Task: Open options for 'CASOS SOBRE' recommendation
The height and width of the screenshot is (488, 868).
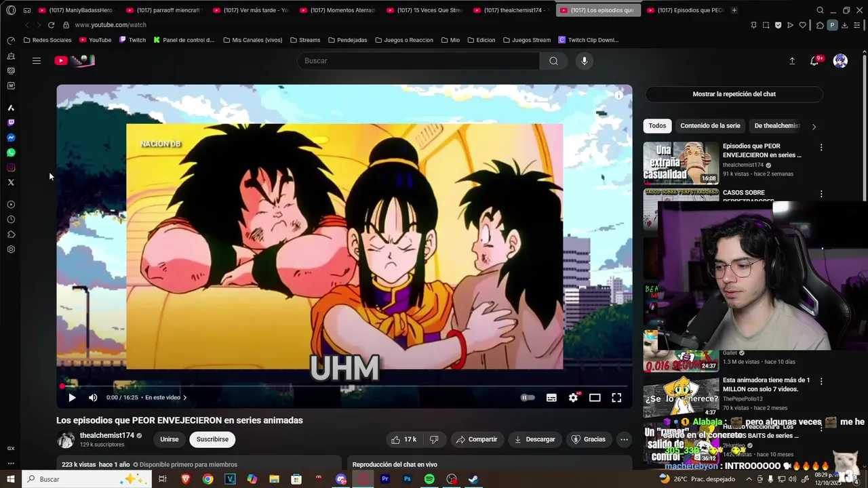Action: [x=821, y=194]
